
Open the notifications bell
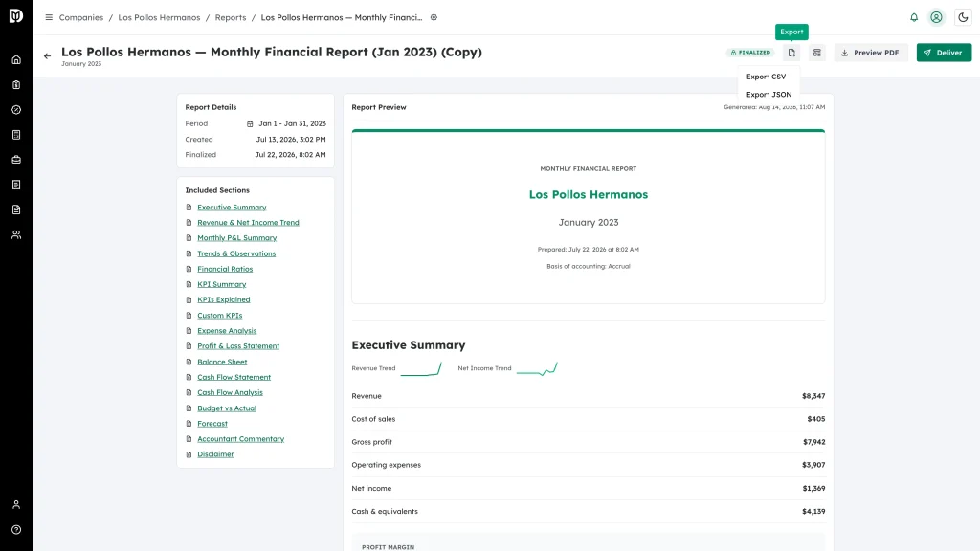pos(914,17)
